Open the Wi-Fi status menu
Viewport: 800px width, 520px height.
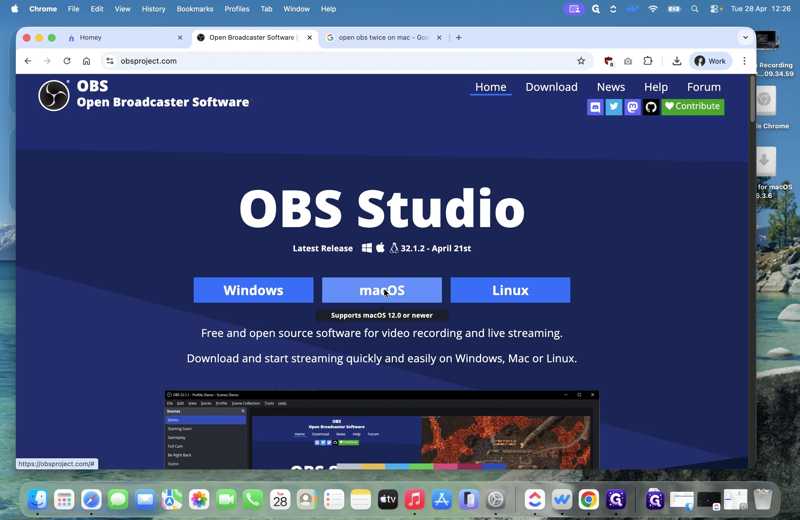tap(653, 9)
